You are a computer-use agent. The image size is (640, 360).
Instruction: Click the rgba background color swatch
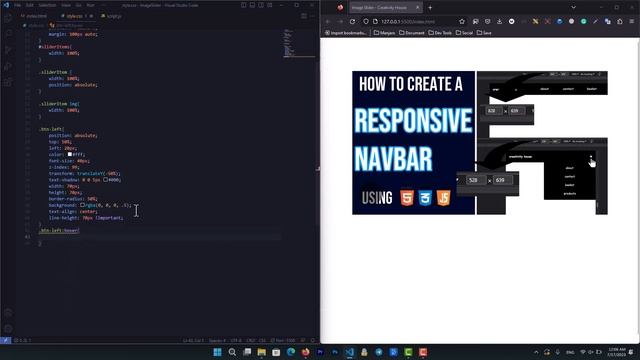[82, 205]
